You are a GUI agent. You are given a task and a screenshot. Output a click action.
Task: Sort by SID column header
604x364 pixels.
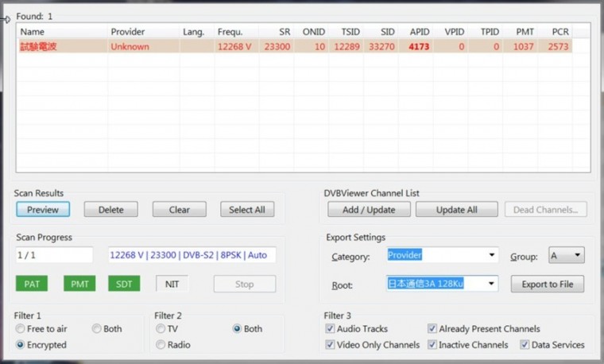coord(381,32)
